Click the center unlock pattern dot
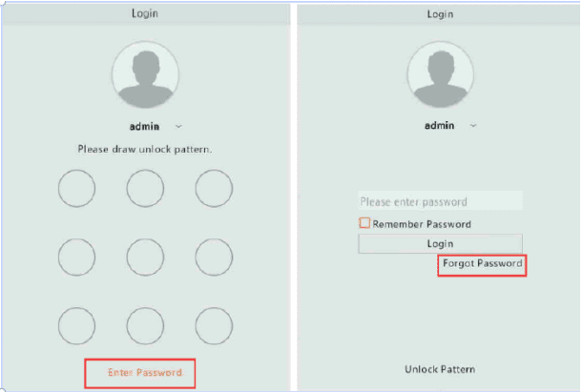Screen dimensions: 583x392 point(145,257)
